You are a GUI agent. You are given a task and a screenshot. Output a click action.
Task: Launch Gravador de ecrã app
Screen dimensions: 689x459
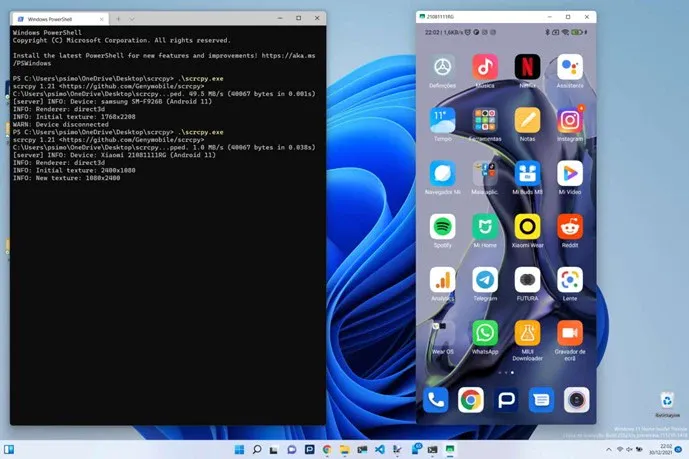click(570, 333)
